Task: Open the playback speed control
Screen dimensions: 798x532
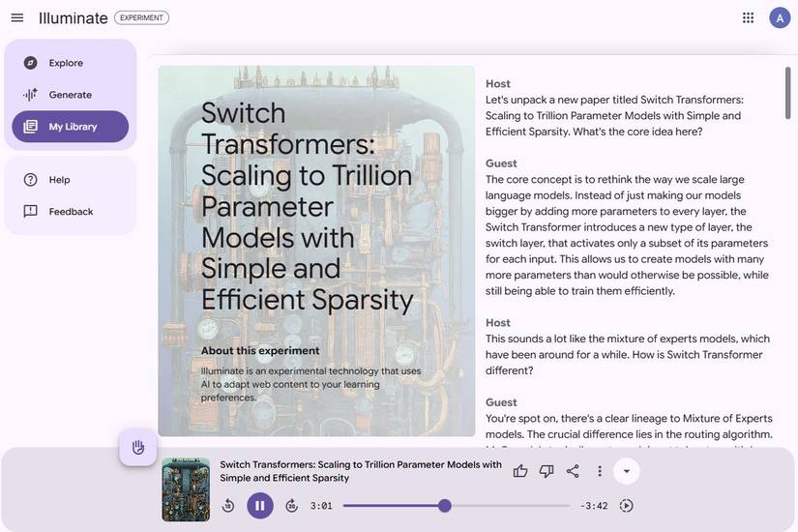Action: pos(626,506)
